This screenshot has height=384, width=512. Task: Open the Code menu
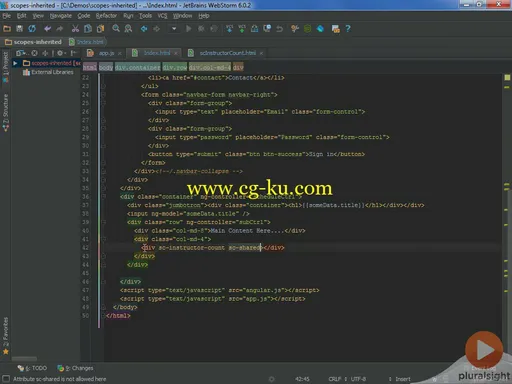click(84, 16)
